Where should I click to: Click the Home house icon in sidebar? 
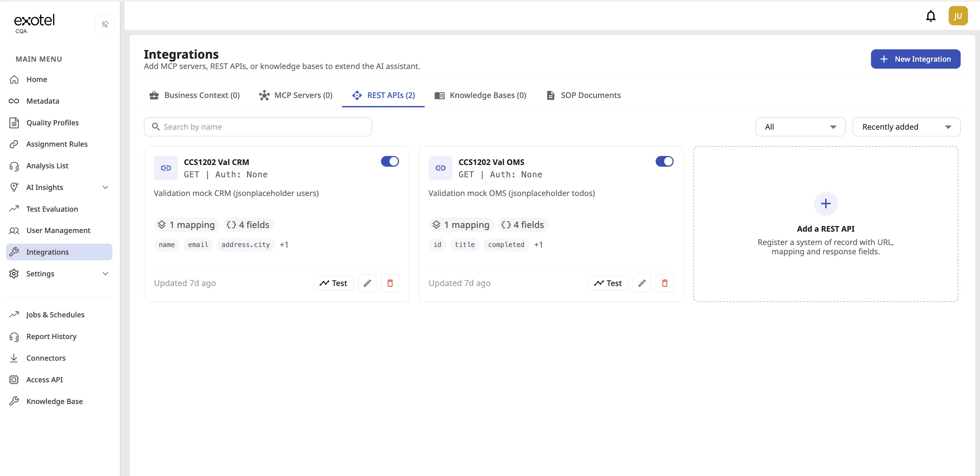[x=14, y=80]
